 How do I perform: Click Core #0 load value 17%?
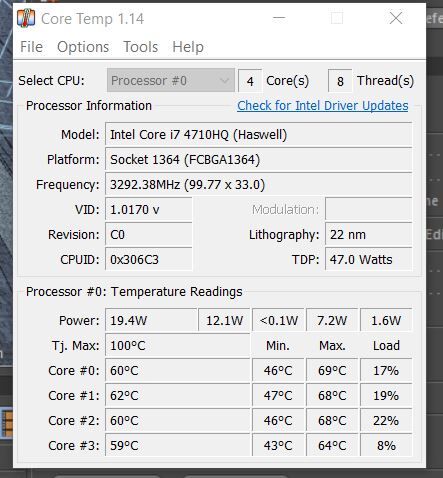click(x=386, y=370)
